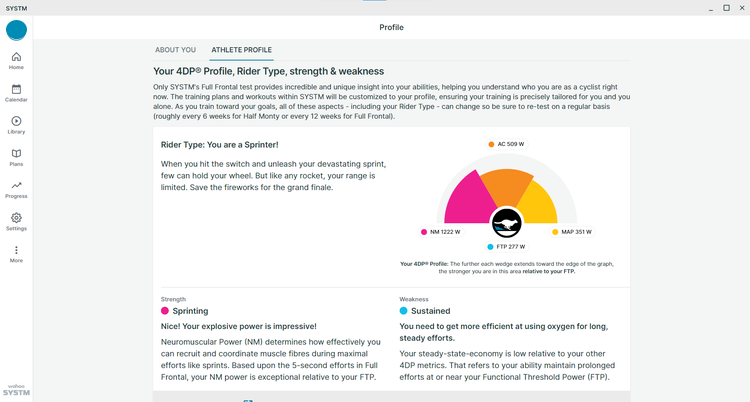The image size is (750, 402).
Task: Click the orange AC wedge on chart
Action: click(x=506, y=186)
